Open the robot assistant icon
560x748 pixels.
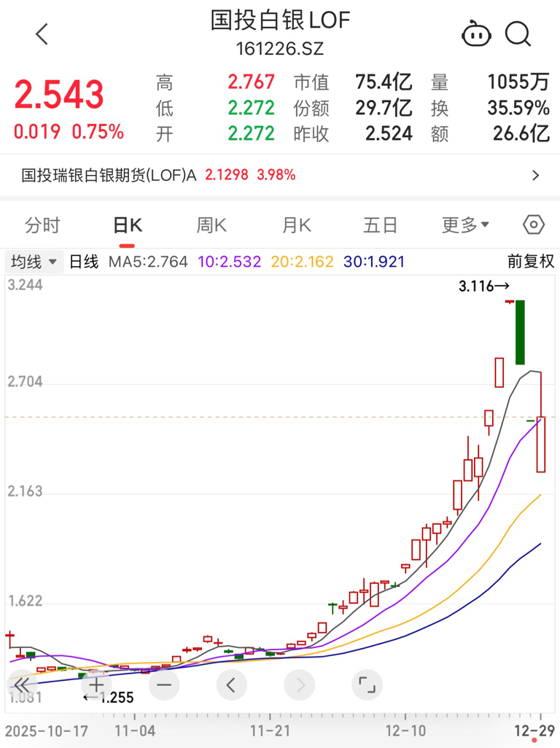point(476,34)
